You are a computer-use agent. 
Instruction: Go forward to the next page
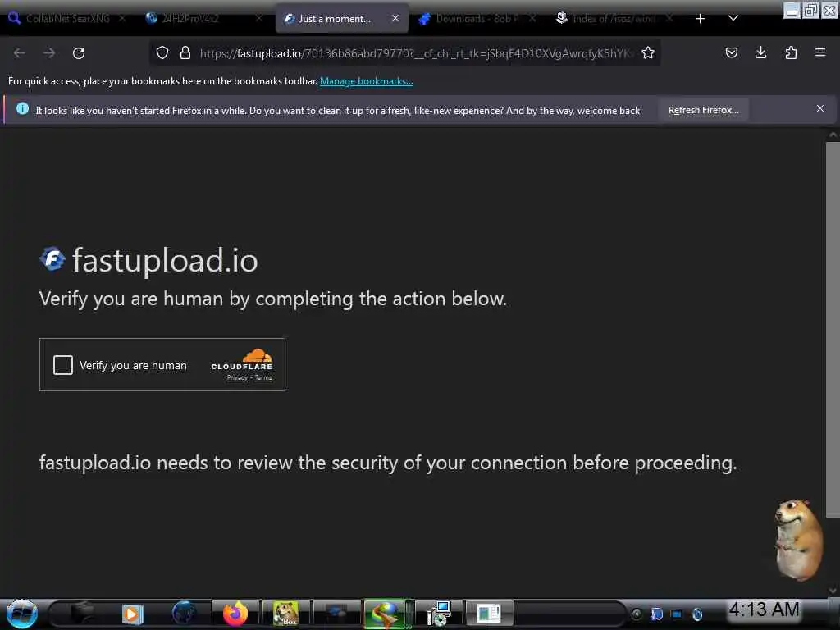click(x=48, y=53)
